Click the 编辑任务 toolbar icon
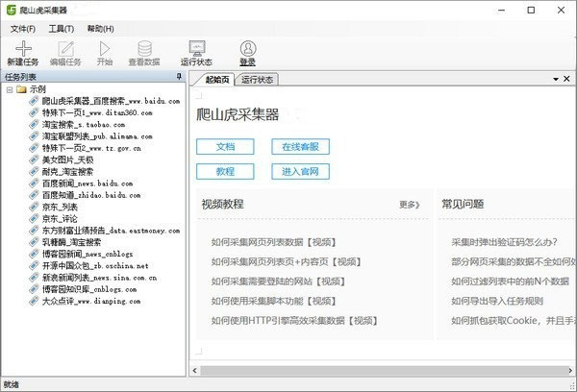 (65, 49)
